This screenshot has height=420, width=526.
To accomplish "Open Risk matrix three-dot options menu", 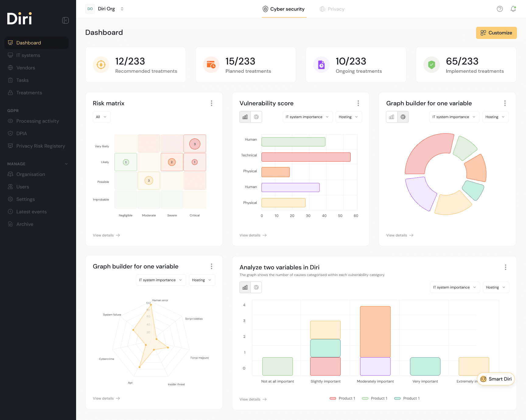I will [x=212, y=103].
